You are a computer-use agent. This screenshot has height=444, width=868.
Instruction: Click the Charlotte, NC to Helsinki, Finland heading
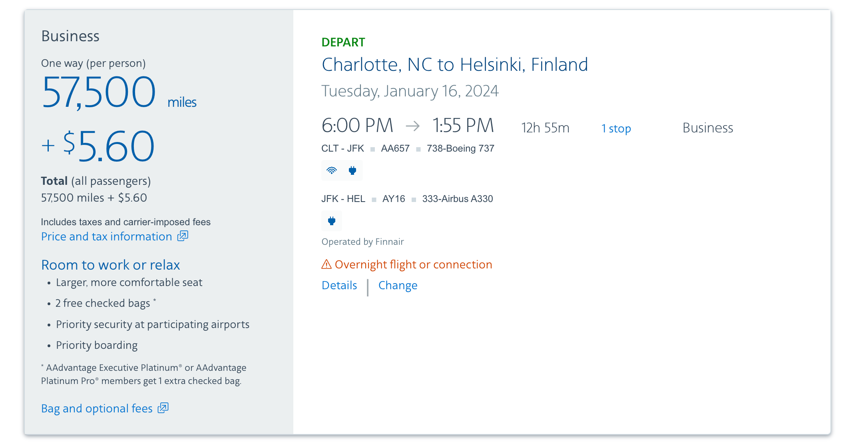455,65
